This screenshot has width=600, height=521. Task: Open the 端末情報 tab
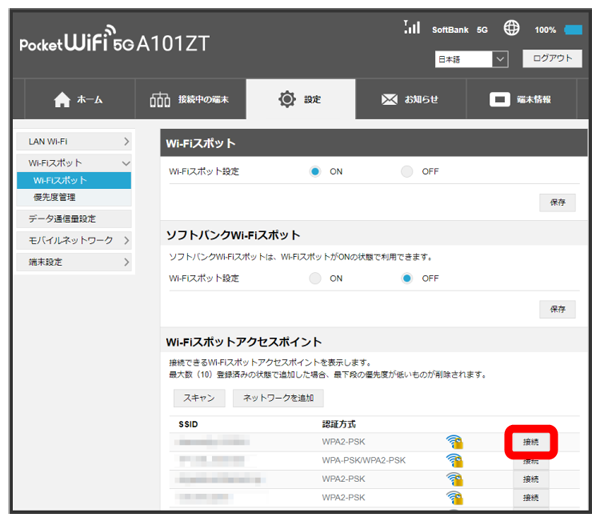point(520,100)
